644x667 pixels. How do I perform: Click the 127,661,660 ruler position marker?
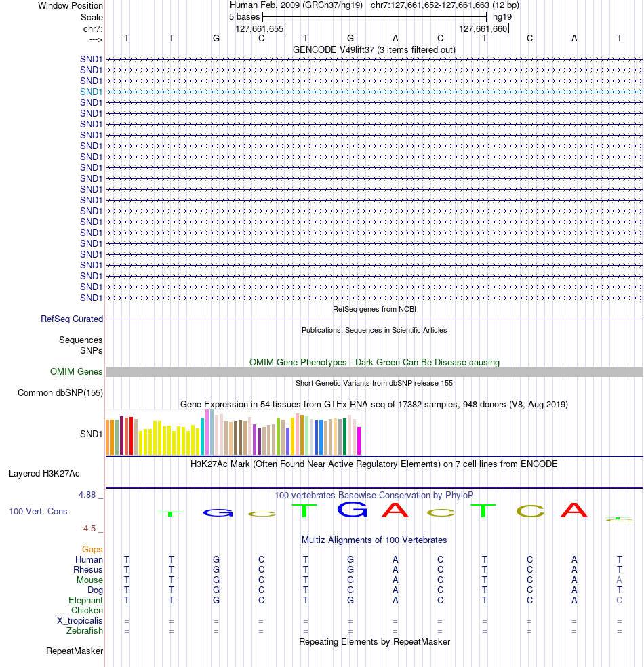pyautogui.click(x=483, y=28)
